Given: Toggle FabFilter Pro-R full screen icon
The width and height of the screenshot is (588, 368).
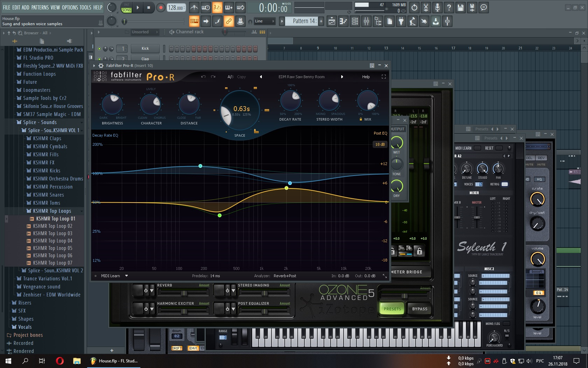Looking at the screenshot, I should (384, 77).
